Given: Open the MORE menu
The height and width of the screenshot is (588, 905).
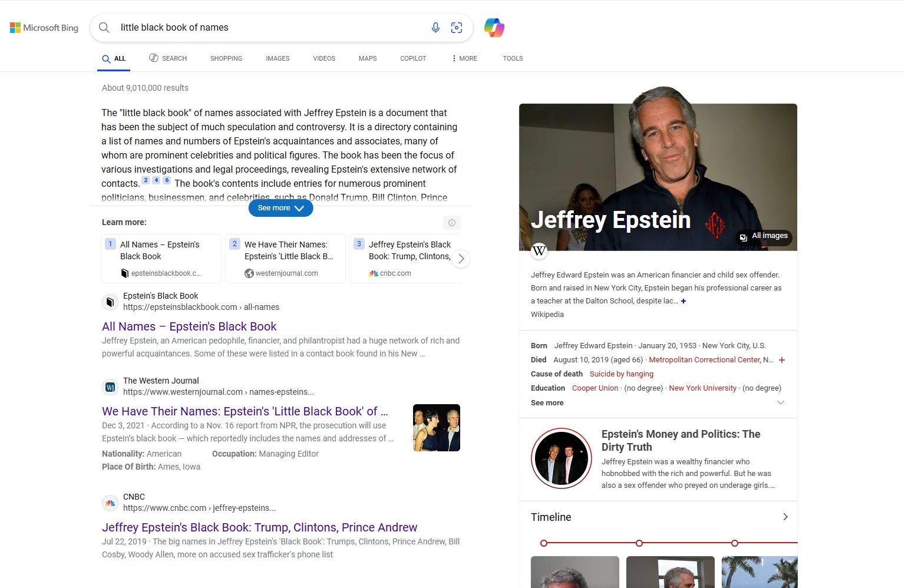Looking at the screenshot, I should pos(465,58).
